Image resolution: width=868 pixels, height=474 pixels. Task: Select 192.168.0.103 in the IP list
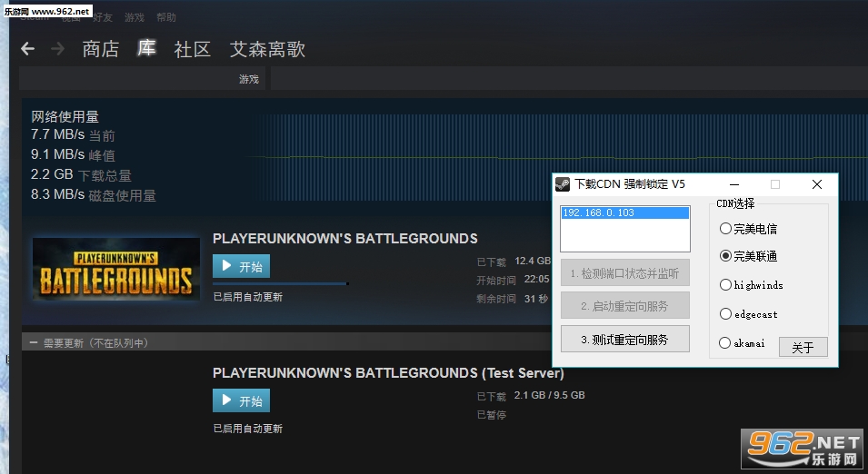pos(625,212)
